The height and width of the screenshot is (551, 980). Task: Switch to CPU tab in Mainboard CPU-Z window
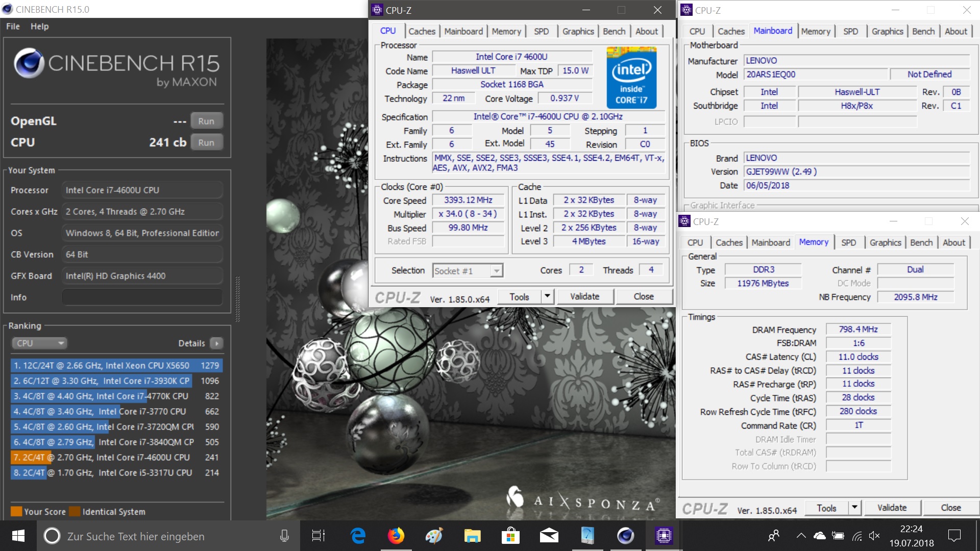697,31
